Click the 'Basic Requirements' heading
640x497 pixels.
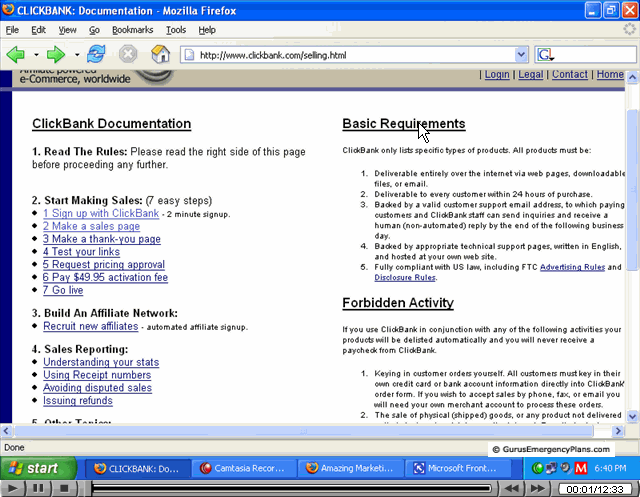(404, 124)
